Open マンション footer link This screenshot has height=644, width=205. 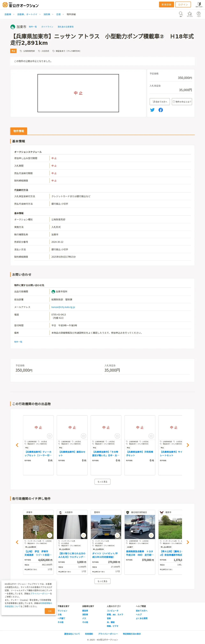(x=62, y=611)
